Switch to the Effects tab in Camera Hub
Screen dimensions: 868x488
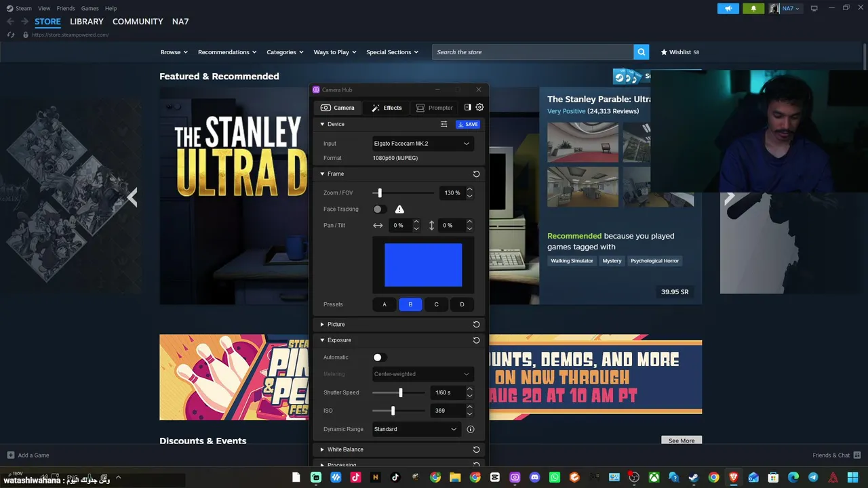point(387,108)
